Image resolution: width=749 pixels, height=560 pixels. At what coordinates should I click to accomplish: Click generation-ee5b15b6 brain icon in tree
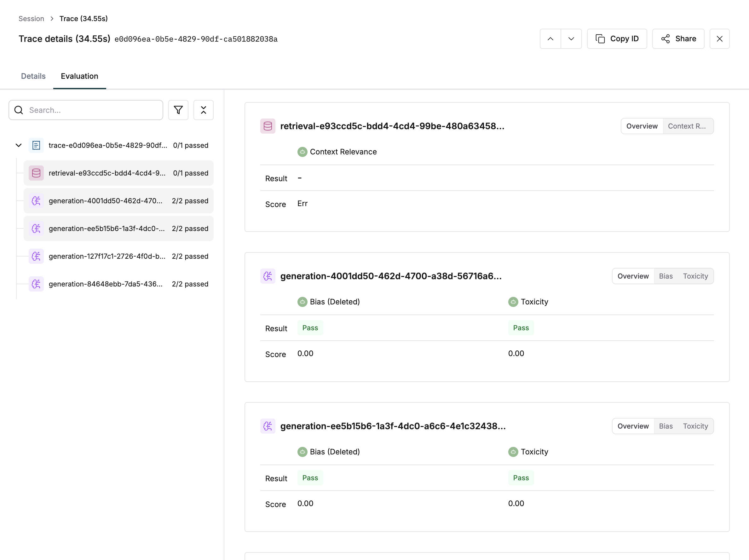(x=36, y=228)
